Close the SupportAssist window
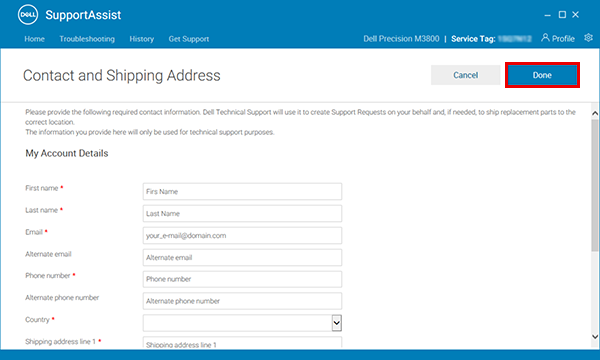Image resolution: width=600 pixels, height=360 pixels. [x=576, y=15]
